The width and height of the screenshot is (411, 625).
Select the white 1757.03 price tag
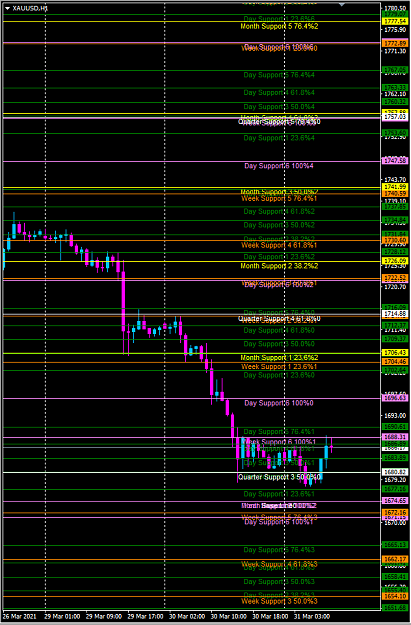click(394, 117)
